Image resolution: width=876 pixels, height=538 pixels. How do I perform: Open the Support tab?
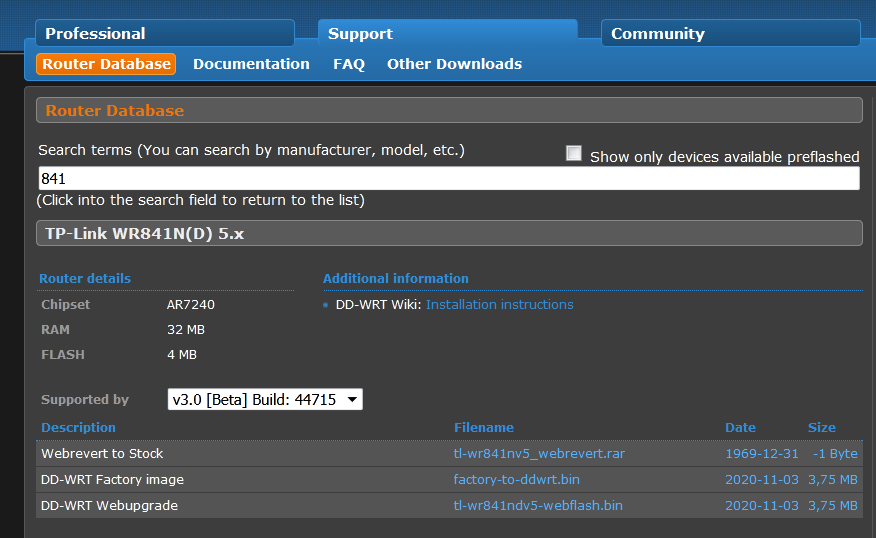447,34
